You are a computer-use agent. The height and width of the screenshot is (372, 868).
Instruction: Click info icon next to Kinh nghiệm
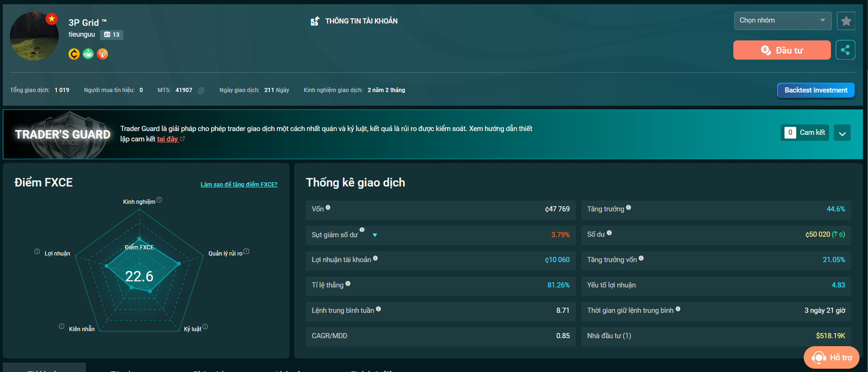pyautogui.click(x=160, y=200)
